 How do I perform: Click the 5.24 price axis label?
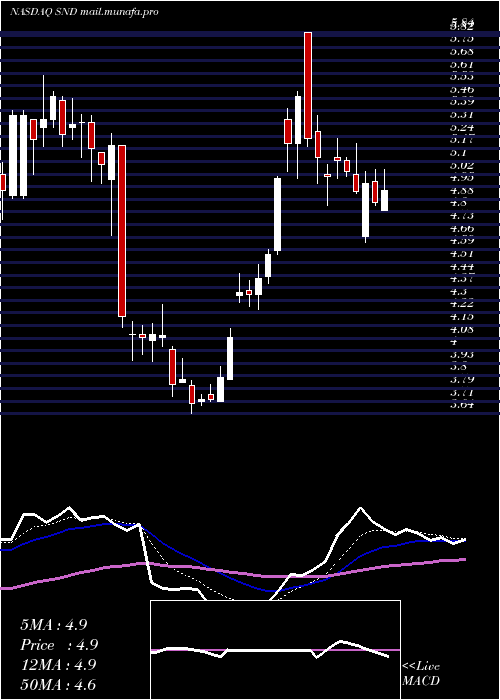pos(462,127)
